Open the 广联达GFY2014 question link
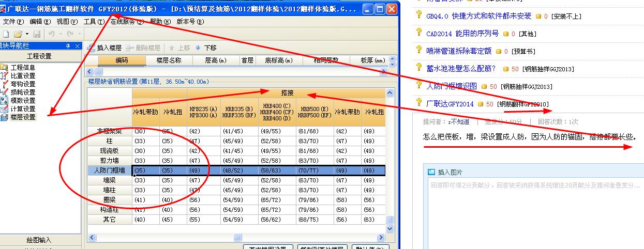 pos(450,104)
